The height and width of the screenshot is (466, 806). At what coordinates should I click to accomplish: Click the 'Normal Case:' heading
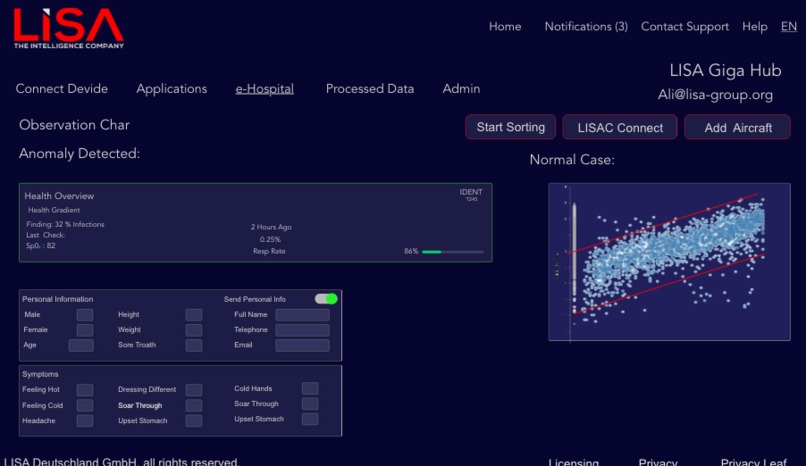click(x=572, y=160)
